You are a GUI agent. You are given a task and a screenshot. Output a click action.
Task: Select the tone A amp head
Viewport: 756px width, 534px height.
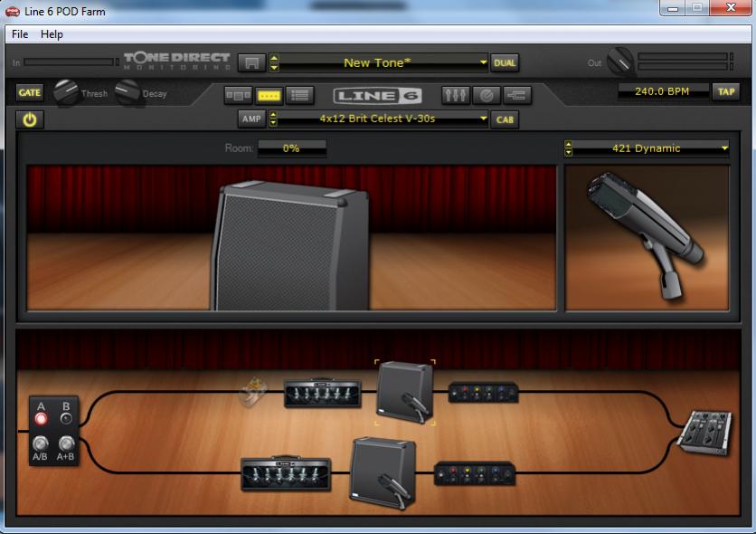click(323, 393)
